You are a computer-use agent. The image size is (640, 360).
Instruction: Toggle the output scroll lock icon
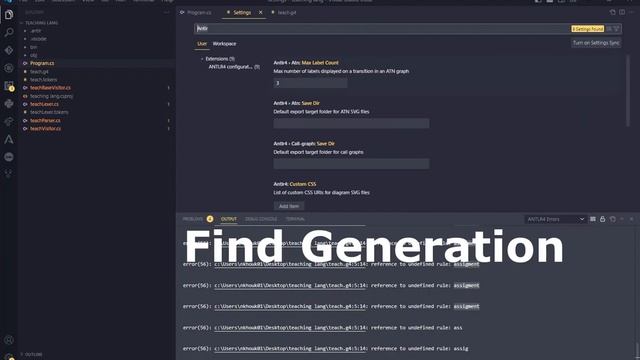(x=602, y=219)
